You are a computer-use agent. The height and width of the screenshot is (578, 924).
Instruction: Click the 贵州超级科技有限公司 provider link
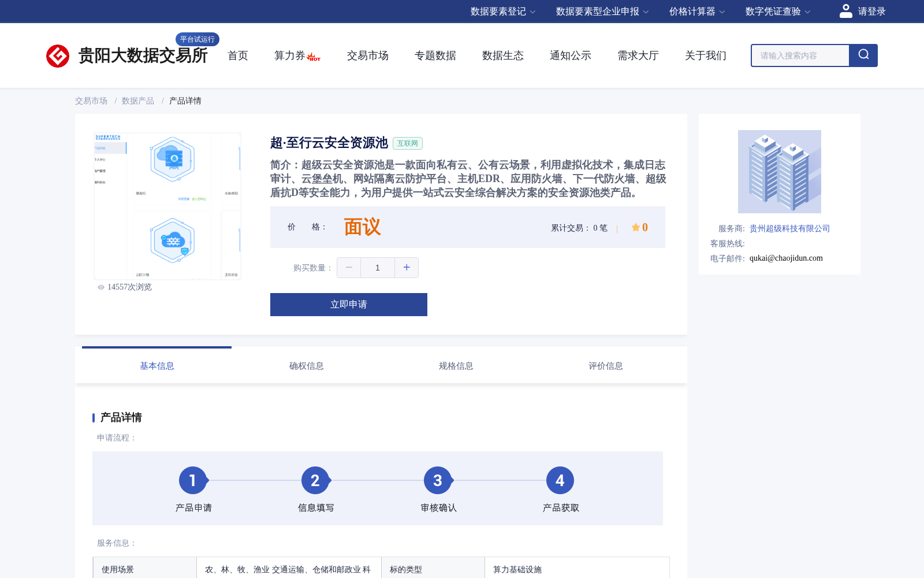tap(789, 228)
